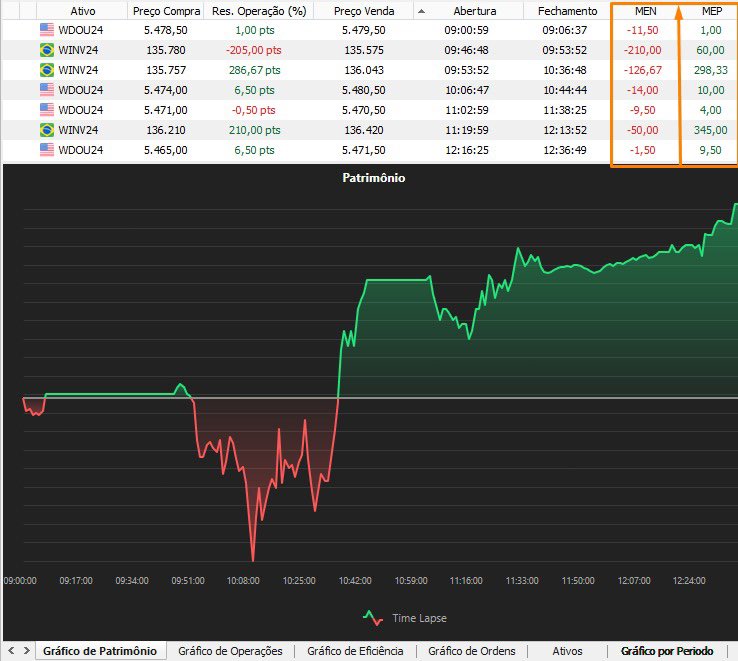Click the US flag in the 10:06:47 row
The width and height of the screenshot is (738, 661).
coord(47,89)
